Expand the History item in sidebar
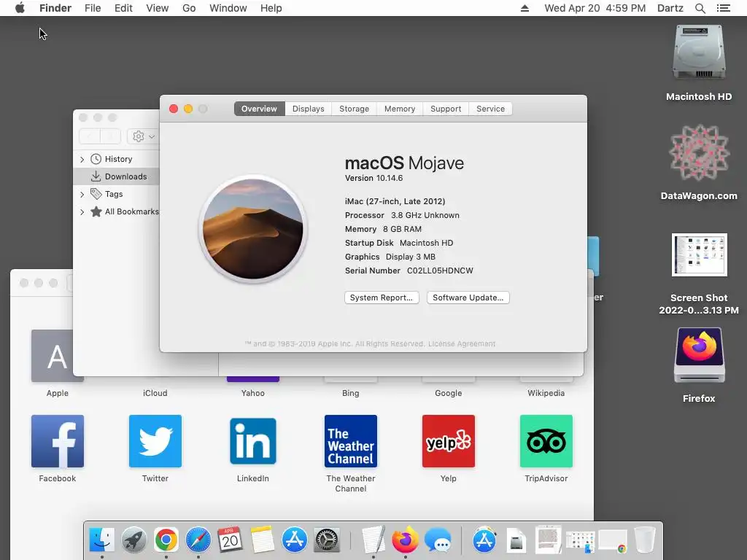The width and height of the screenshot is (747, 560). (82, 159)
